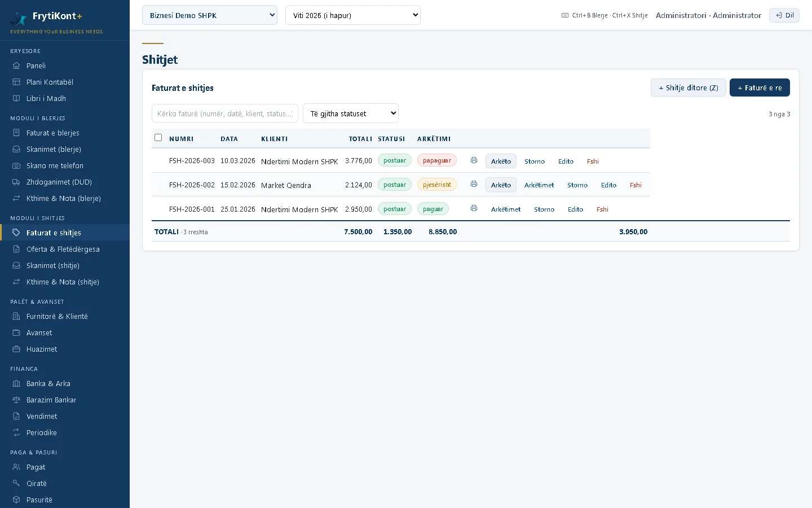Viewport: 812px width, 508px height.
Task: Click the Shitje ditore (Z) button
Action: [689, 87]
